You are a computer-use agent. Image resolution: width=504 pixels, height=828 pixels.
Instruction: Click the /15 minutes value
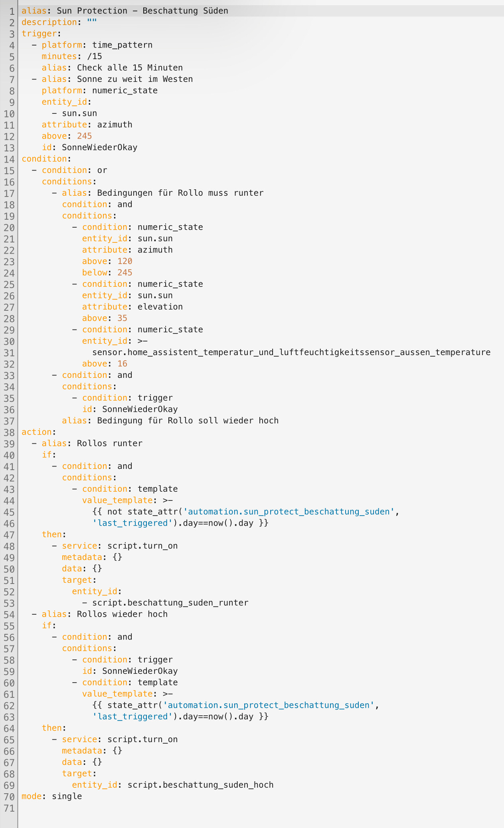point(95,56)
